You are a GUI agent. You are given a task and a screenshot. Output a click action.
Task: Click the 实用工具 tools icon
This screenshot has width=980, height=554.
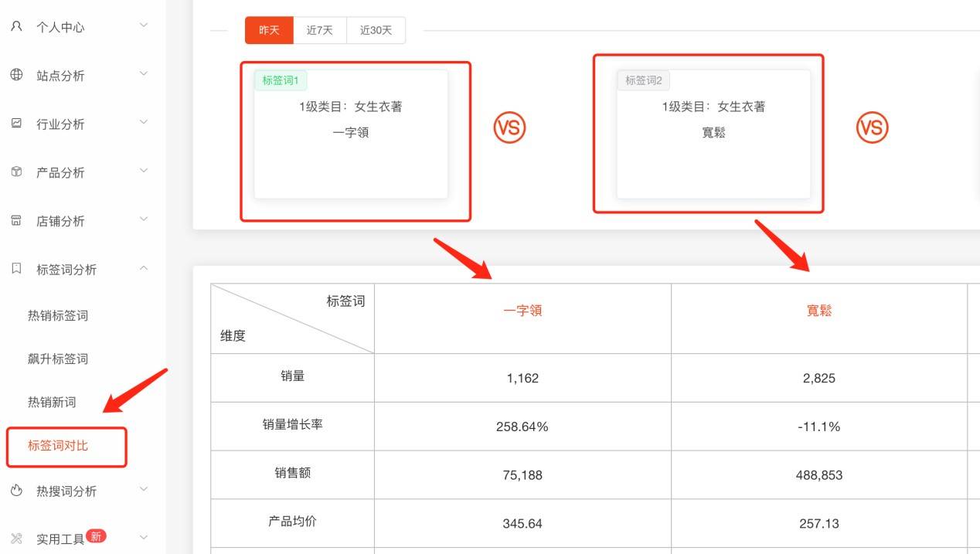point(16,539)
